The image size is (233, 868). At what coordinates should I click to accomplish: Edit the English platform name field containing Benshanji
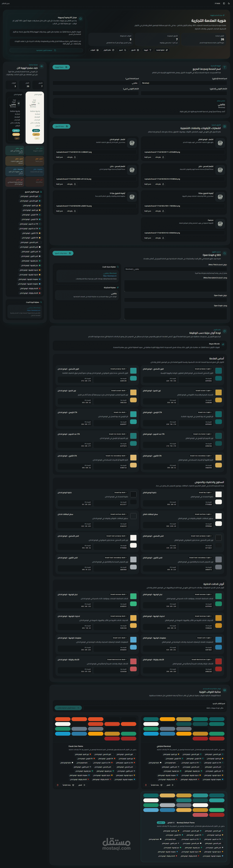click(183, 83)
